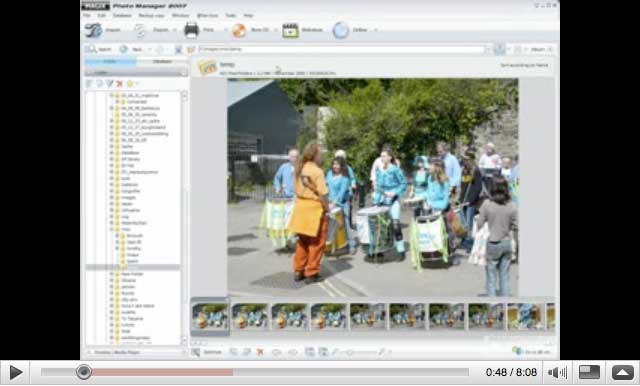Switch to the Folder tab in the left panel
This screenshot has height=386, width=640.
110,62
